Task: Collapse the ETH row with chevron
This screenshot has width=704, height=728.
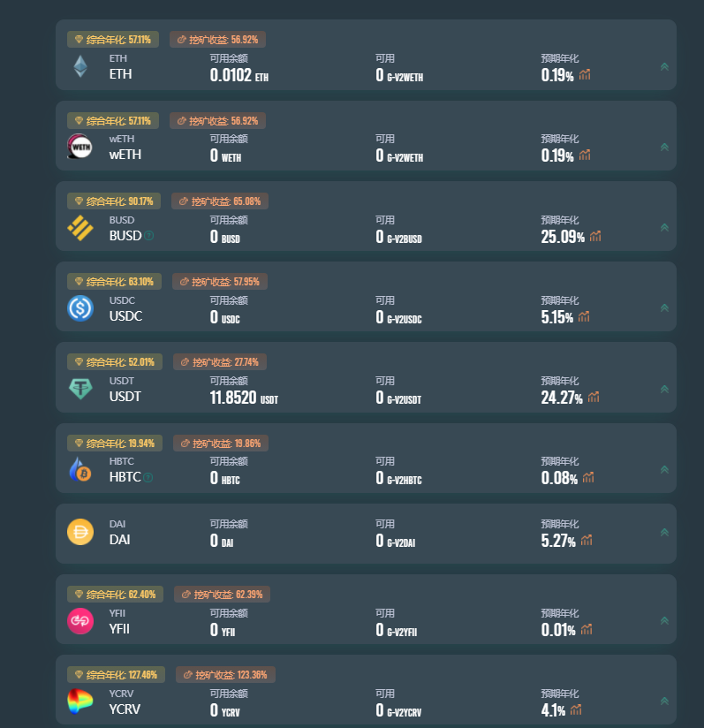Action: [664, 67]
